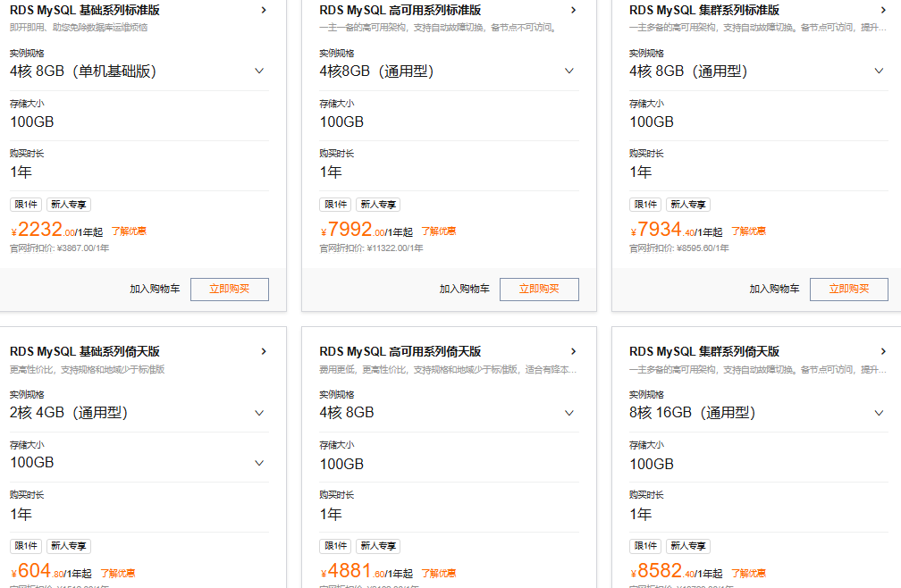Screen dimensions: 901x588
Task: Click arrow next to RDS MySQL 高可用系列标准版
Action: tap(573, 11)
